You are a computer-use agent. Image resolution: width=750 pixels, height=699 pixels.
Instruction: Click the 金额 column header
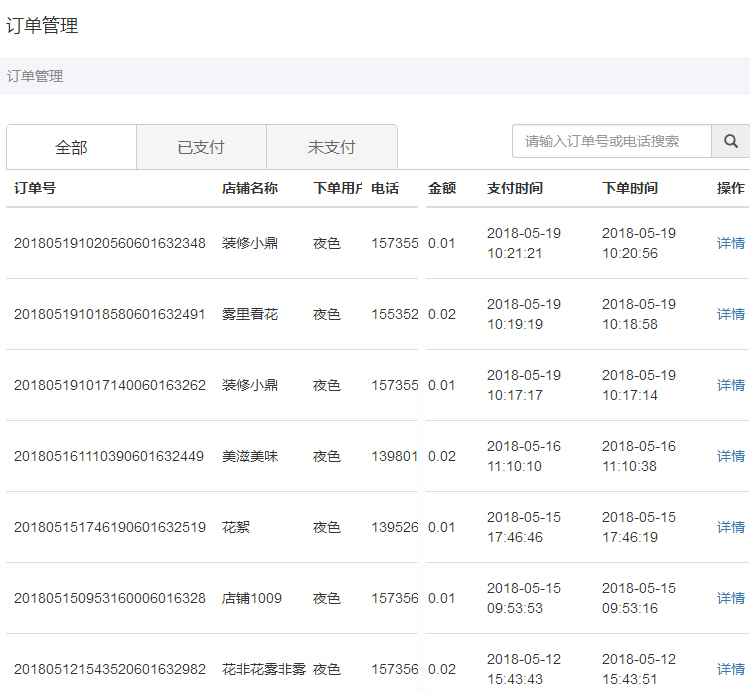442,188
